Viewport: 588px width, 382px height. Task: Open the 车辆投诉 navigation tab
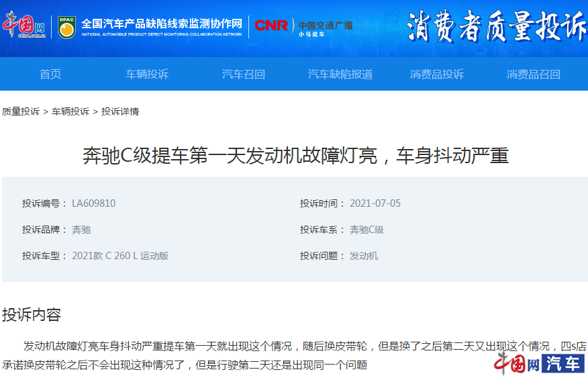click(x=147, y=74)
